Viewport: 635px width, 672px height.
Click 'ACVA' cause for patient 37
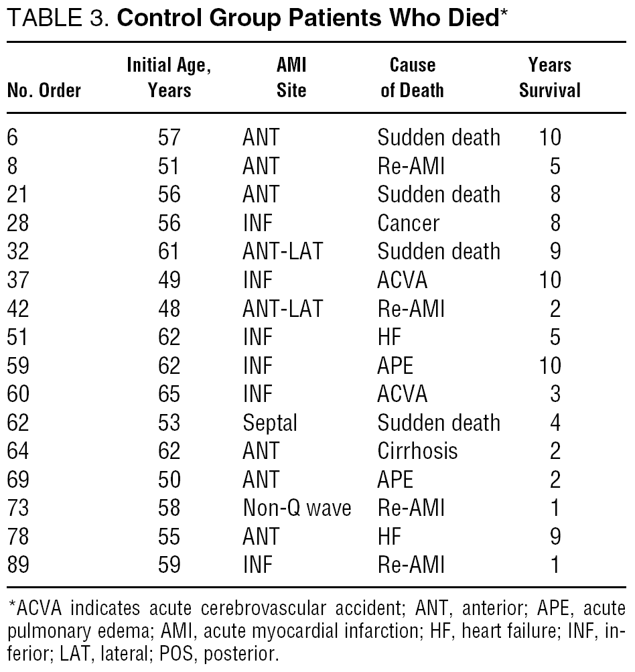[x=402, y=280]
